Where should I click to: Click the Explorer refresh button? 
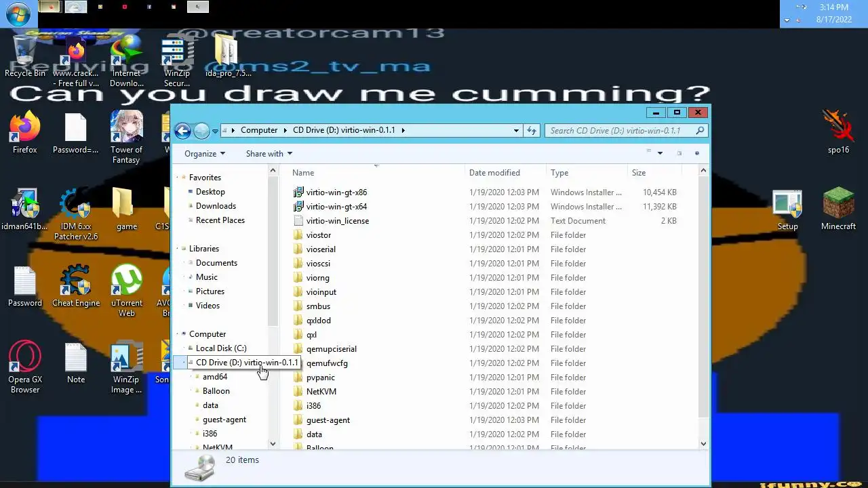[532, 130]
